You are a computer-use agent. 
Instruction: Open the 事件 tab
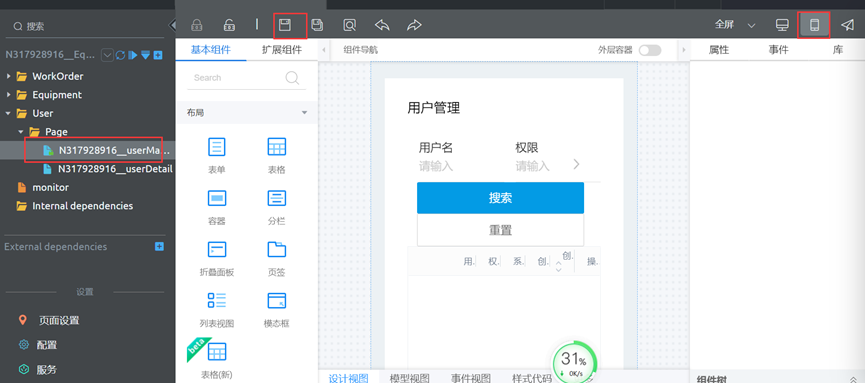pos(778,50)
